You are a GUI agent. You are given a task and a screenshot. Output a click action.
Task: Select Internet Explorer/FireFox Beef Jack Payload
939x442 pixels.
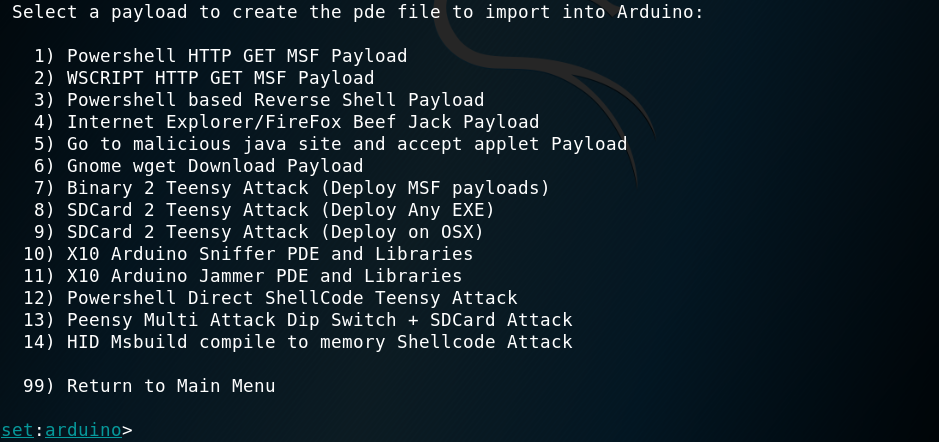click(303, 121)
